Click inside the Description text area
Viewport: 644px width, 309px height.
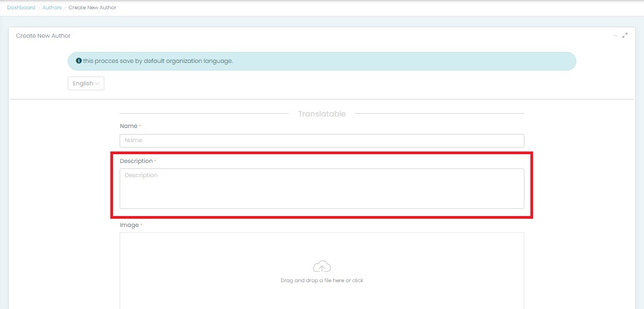click(x=322, y=189)
